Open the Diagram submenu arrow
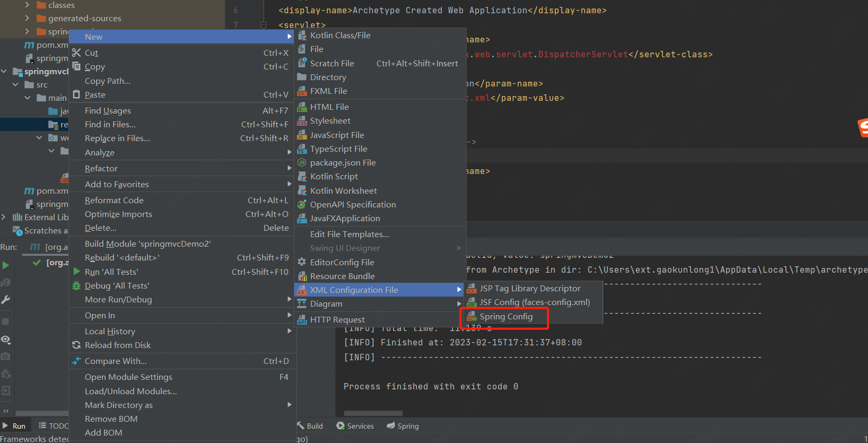The height and width of the screenshot is (443, 868). click(x=459, y=304)
